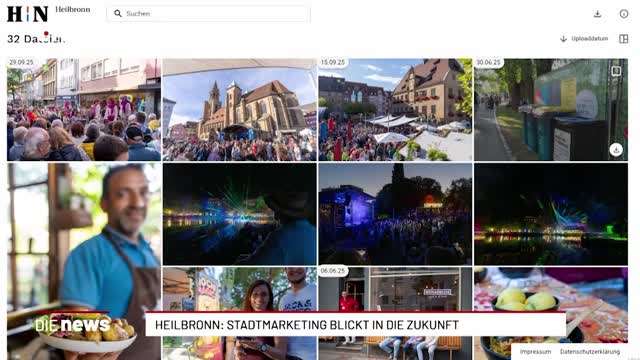
Task: Toggle sort direction arrow beside Uploaddatum
Action: click(x=563, y=39)
